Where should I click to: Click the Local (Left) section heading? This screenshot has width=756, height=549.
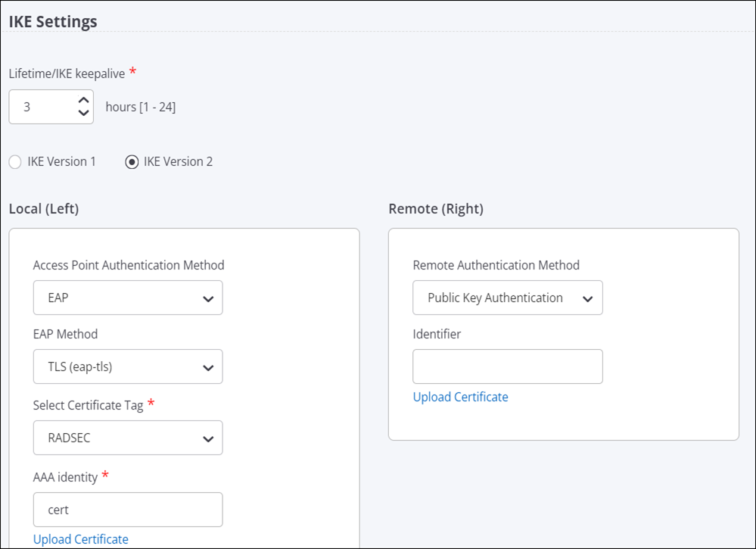click(44, 209)
